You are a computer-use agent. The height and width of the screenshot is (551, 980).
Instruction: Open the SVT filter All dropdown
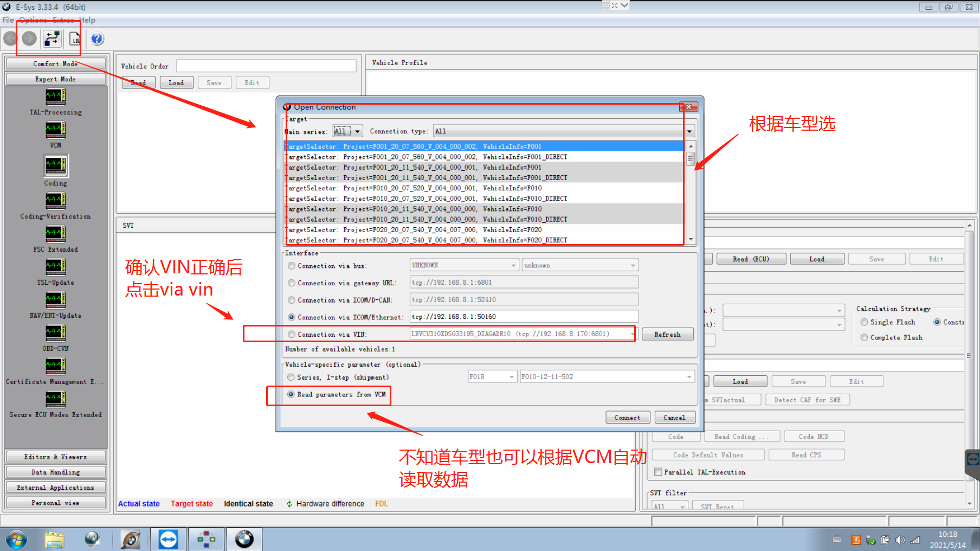click(669, 506)
